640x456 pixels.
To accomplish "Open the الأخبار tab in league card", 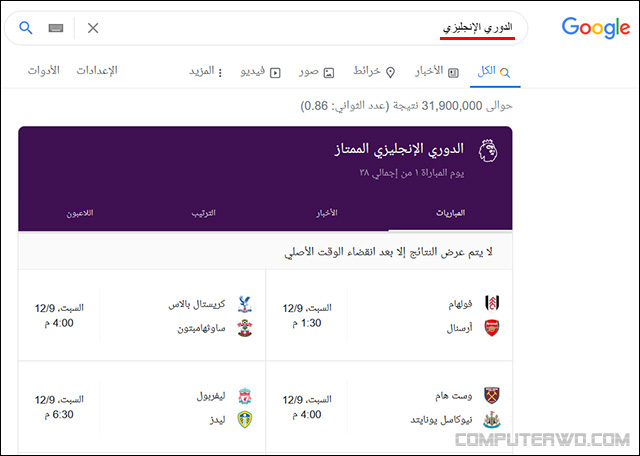I will pos(327,213).
